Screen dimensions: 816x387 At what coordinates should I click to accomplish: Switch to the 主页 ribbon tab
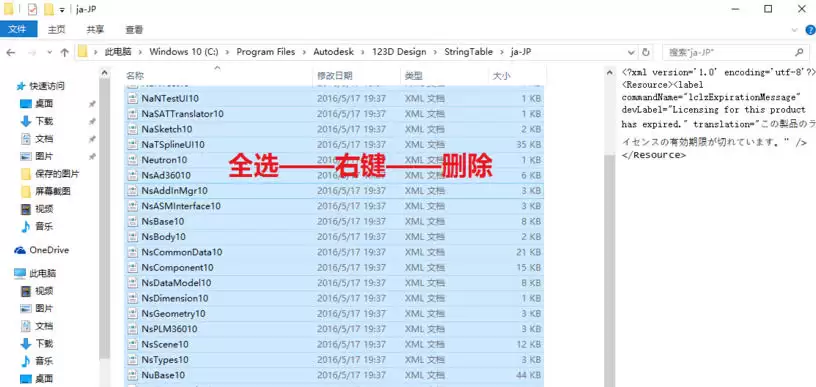pyautogui.click(x=56, y=30)
